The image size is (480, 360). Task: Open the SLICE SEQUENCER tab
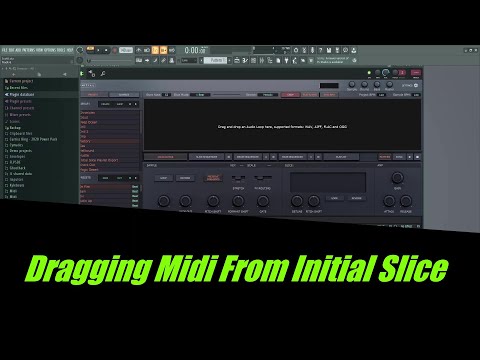click(207, 157)
